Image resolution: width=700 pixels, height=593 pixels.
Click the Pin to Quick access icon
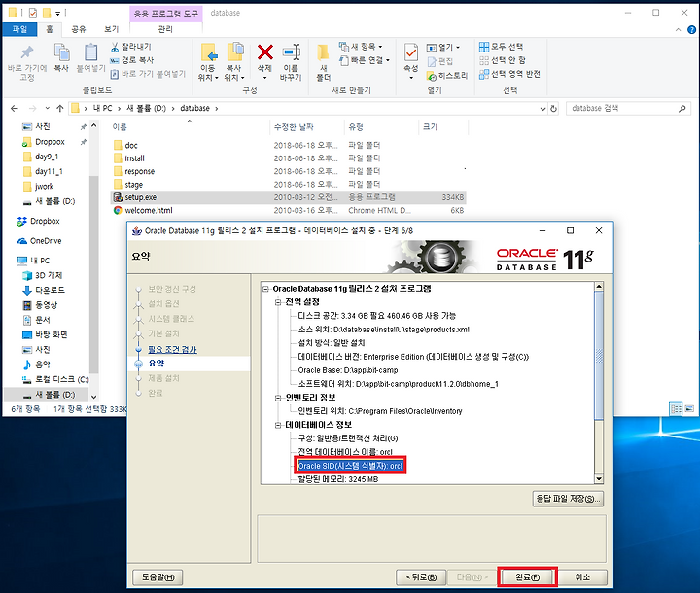pos(27,52)
